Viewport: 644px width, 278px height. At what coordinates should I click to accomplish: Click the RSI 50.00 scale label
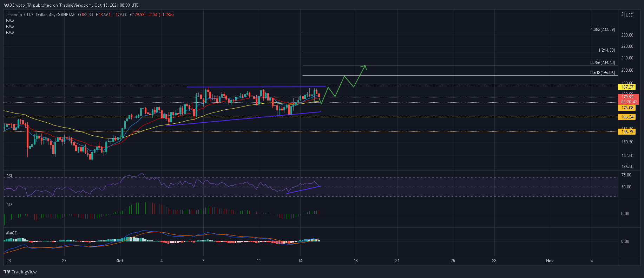tap(626, 187)
